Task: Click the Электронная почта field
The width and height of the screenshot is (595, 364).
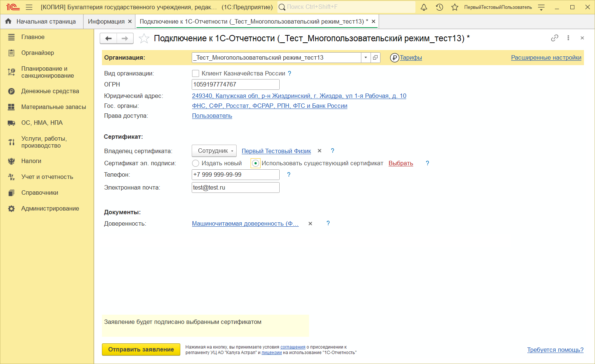Action: click(x=235, y=187)
